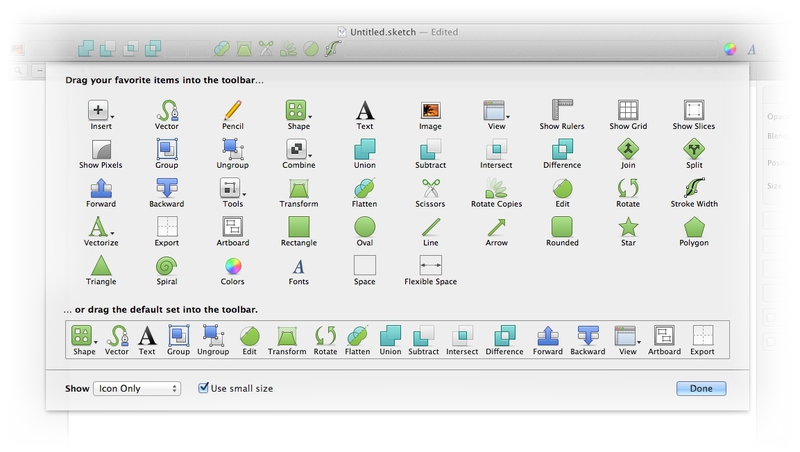Click the Untitled.sketch window title
800x452 pixels.
click(x=383, y=32)
